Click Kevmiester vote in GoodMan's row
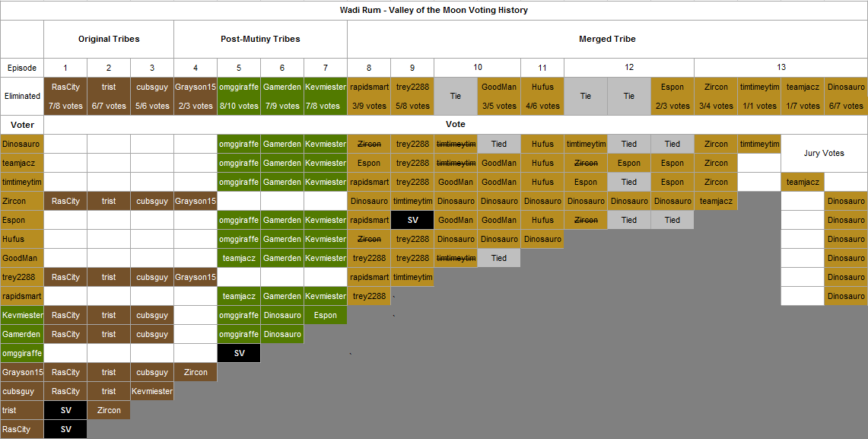The width and height of the screenshot is (868, 439). click(x=325, y=258)
